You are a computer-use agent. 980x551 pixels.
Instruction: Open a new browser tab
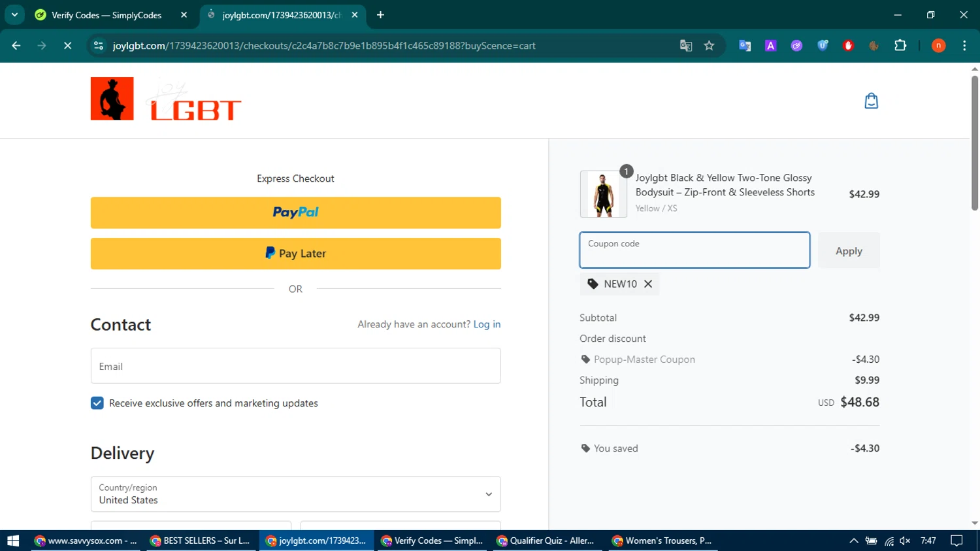point(380,15)
